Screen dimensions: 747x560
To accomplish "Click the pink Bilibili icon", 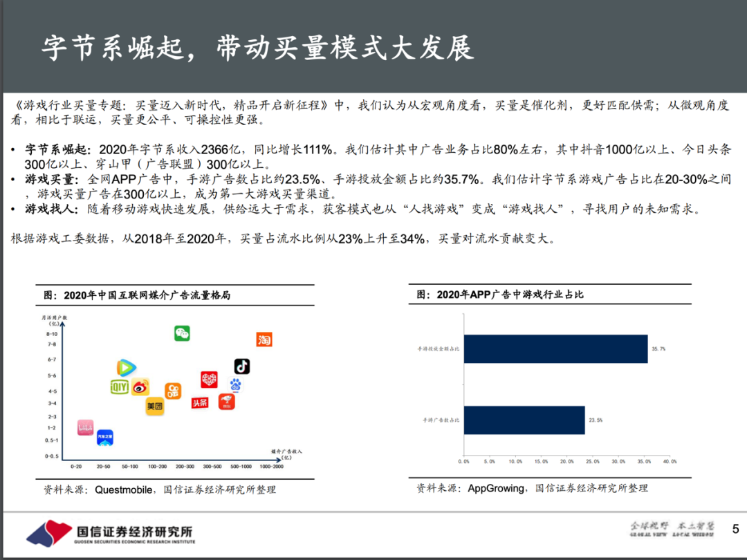I will click(85, 427).
